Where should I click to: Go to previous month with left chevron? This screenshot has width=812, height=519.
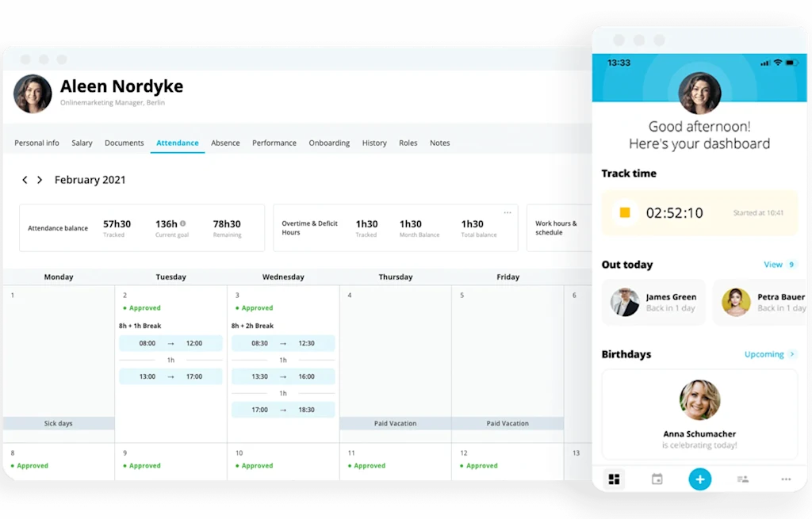click(x=25, y=180)
